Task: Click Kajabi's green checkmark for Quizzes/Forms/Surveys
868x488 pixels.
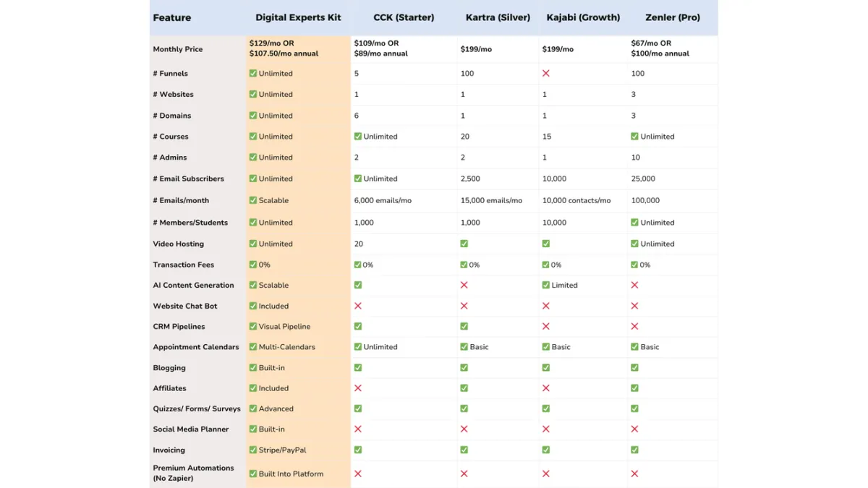Action: pos(546,408)
